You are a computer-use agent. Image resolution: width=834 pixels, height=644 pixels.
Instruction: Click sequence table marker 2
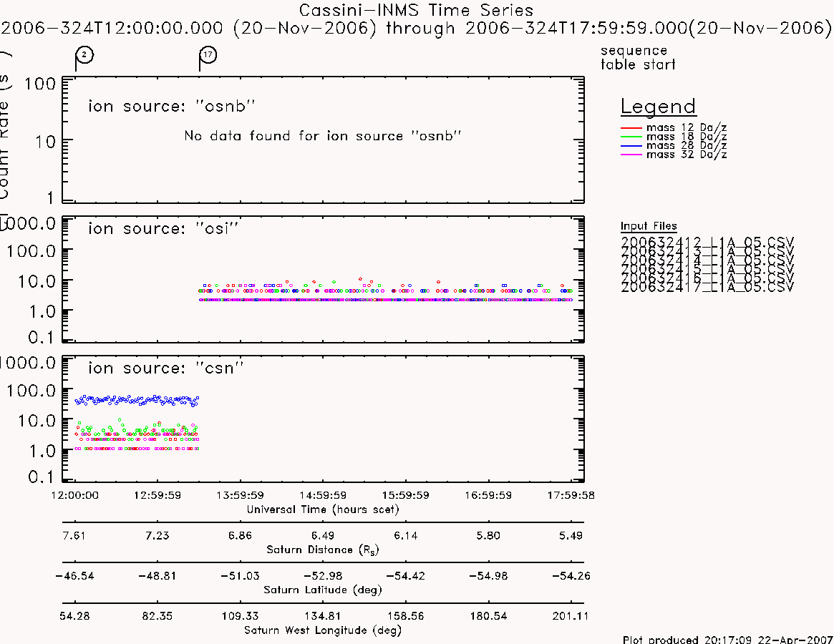(x=84, y=55)
